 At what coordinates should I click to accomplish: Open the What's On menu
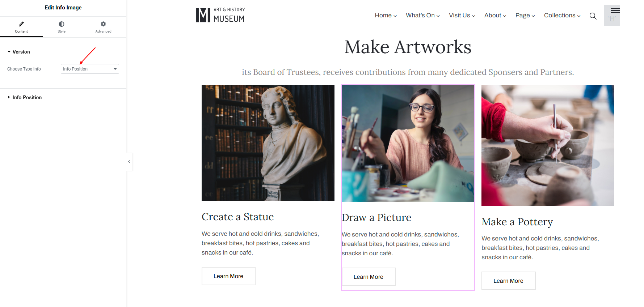(x=423, y=16)
